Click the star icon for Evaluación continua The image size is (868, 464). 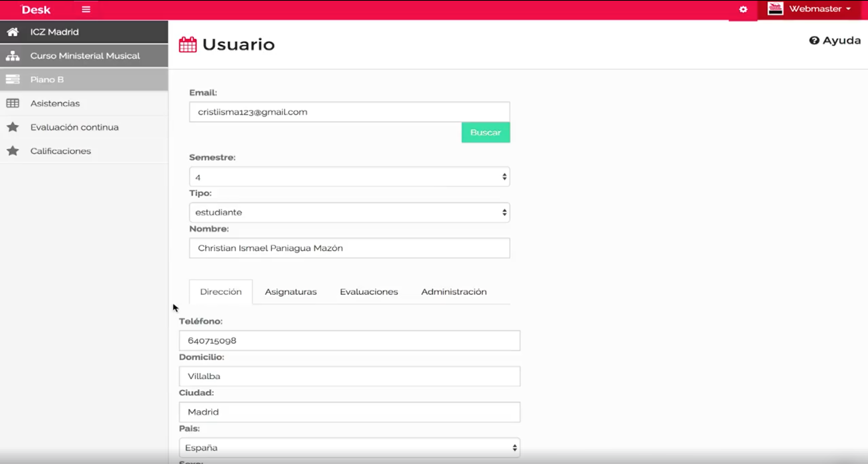[13, 127]
